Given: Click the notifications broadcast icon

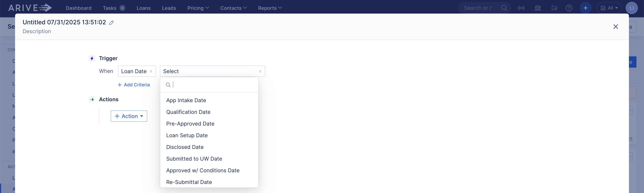Looking at the screenshot, I should coord(521,8).
